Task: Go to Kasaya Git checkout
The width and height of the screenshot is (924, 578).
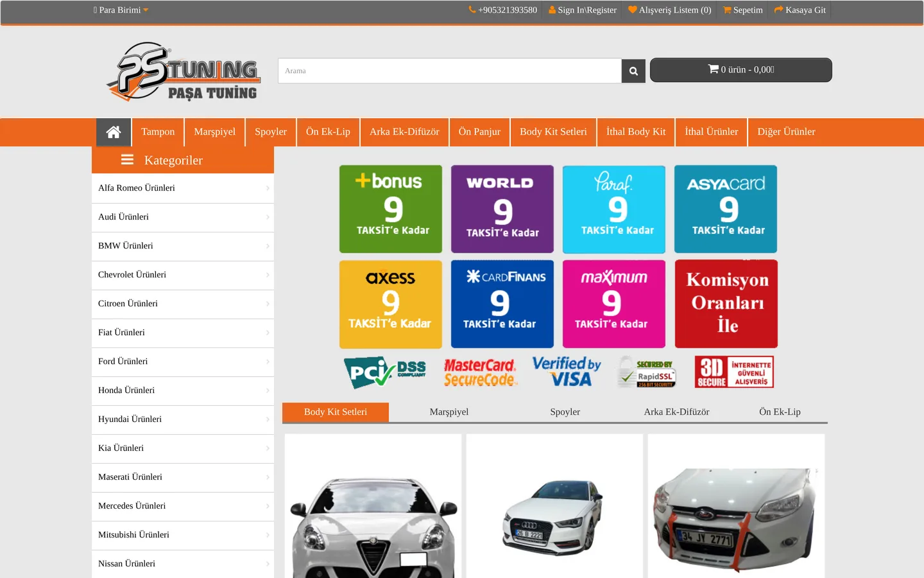Action: tap(800, 10)
